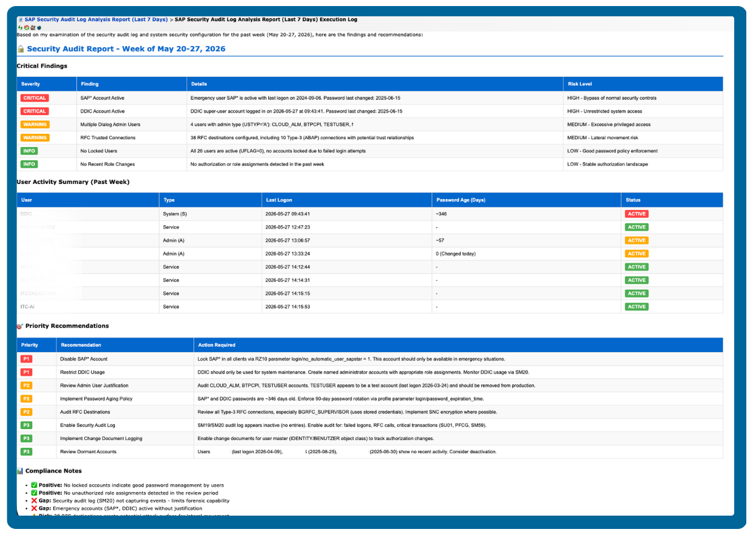Viewport: 756px width, 535px height.
Task: Click the Execution Log breadcrumb title
Action: [x=266, y=19]
